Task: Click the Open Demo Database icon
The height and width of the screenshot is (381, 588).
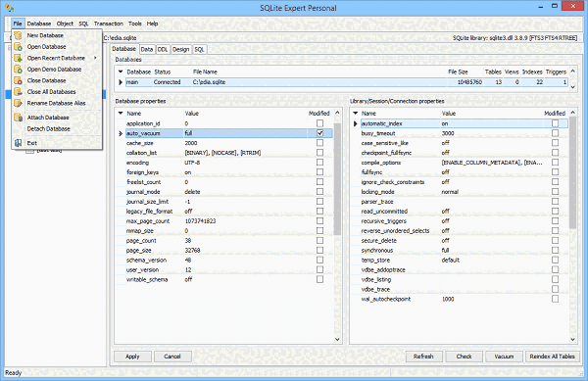Action: pos(18,70)
